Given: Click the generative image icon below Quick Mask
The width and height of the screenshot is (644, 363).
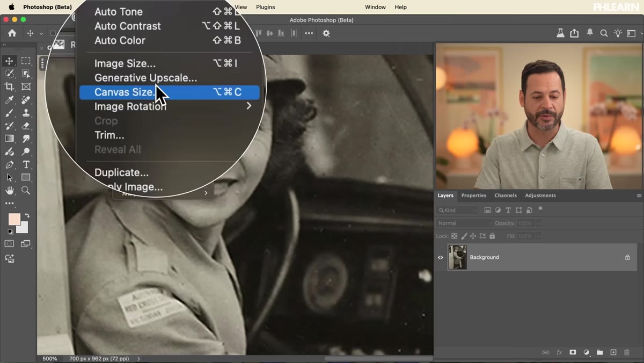Looking at the screenshot, I should pos(9,258).
